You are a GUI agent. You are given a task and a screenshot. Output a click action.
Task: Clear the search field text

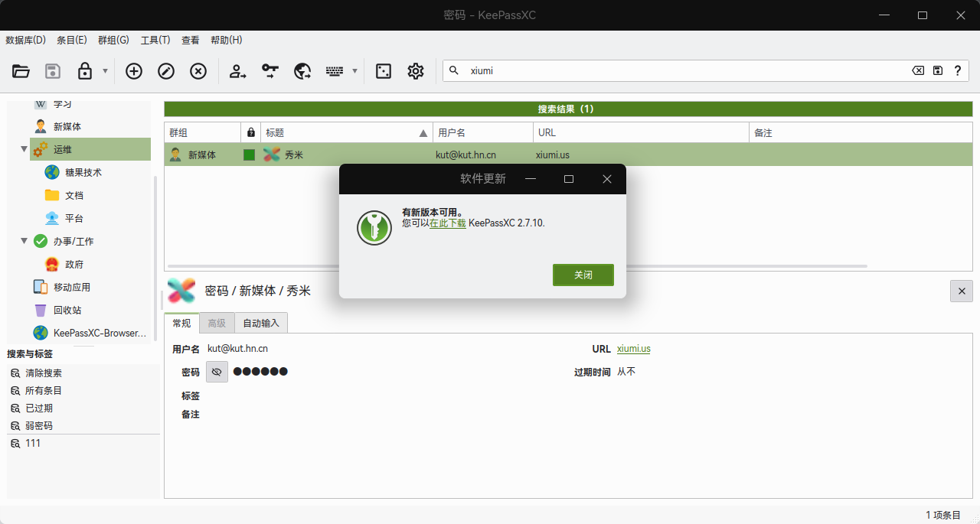pos(918,70)
